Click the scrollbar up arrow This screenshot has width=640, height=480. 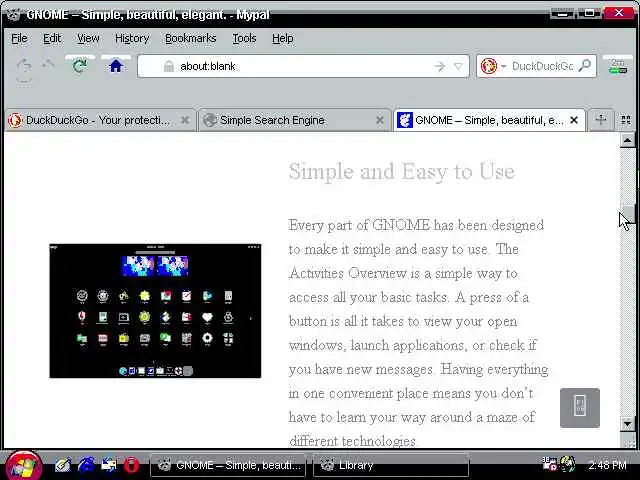[627, 140]
